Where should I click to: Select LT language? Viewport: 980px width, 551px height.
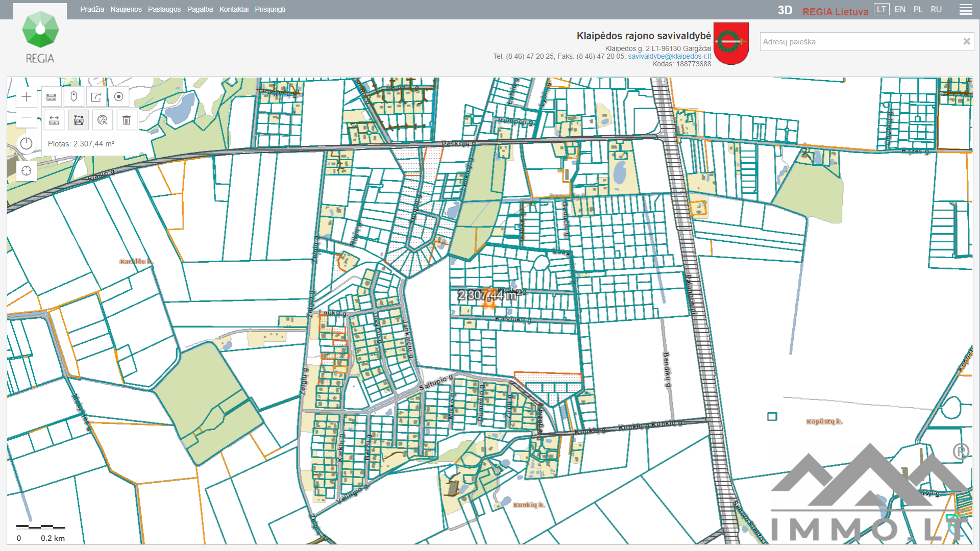tap(881, 9)
